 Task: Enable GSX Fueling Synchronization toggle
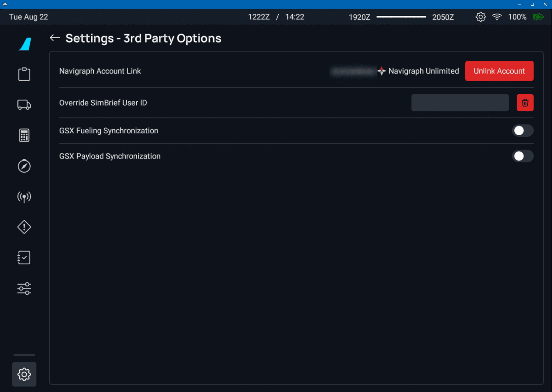pyautogui.click(x=522, y=131)
